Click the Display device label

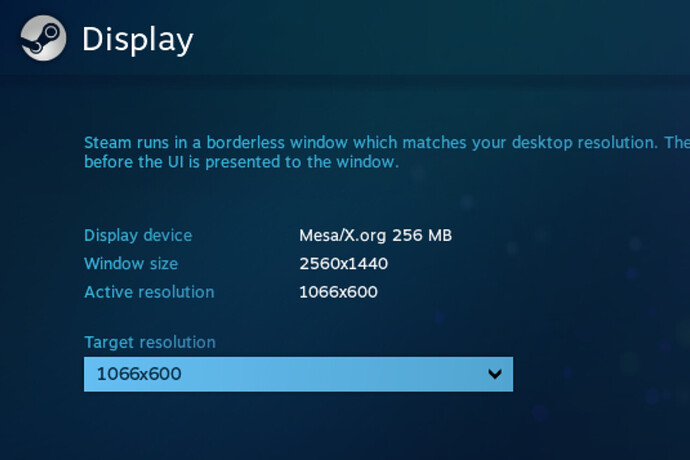[138, 236]
